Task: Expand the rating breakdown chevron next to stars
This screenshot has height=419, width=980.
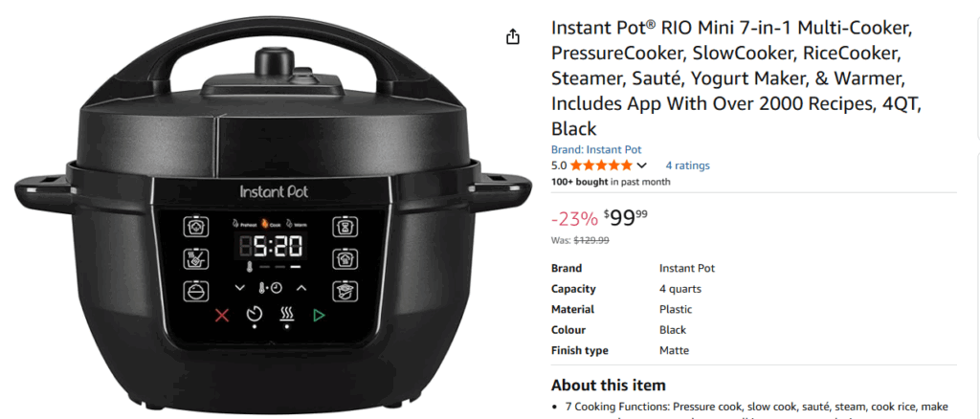Action: [x=641, y=165]
